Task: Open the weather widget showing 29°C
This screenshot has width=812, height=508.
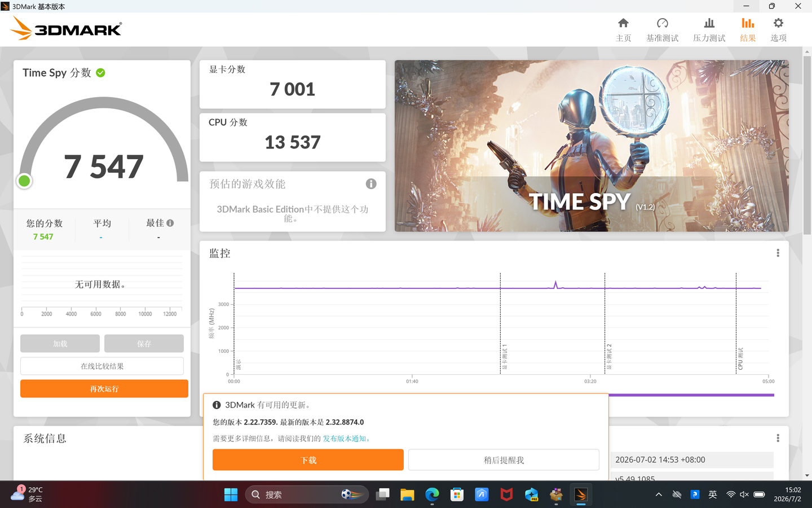Action: pyautogui.click(x=27, y=494)
